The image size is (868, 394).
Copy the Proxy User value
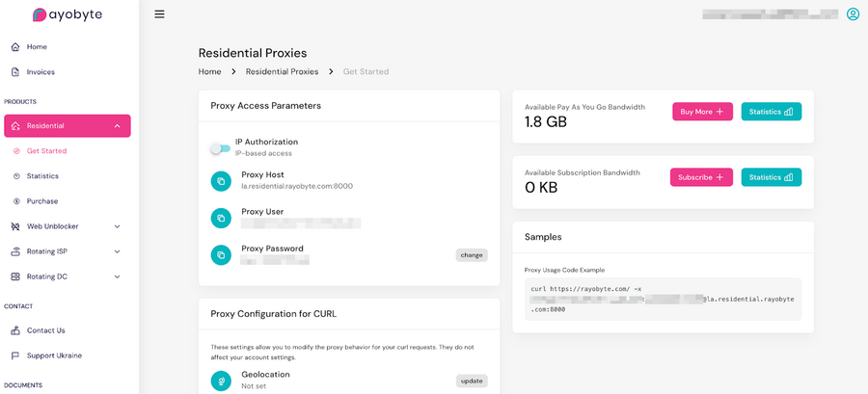[x=221, y=218]
